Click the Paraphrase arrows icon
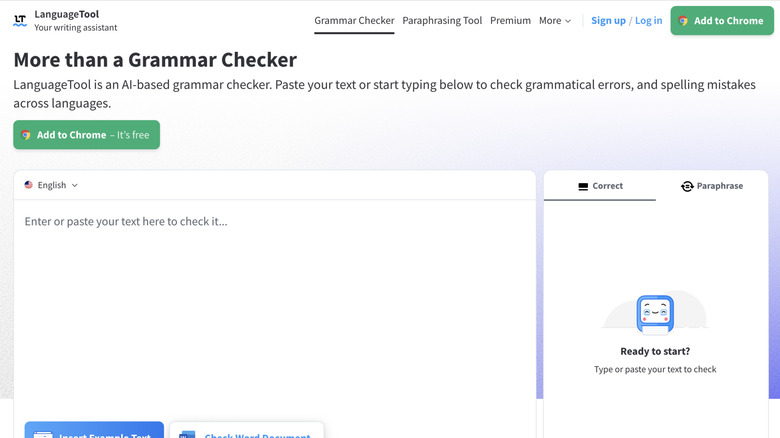780x438 pixels. (x=687, y=186)
